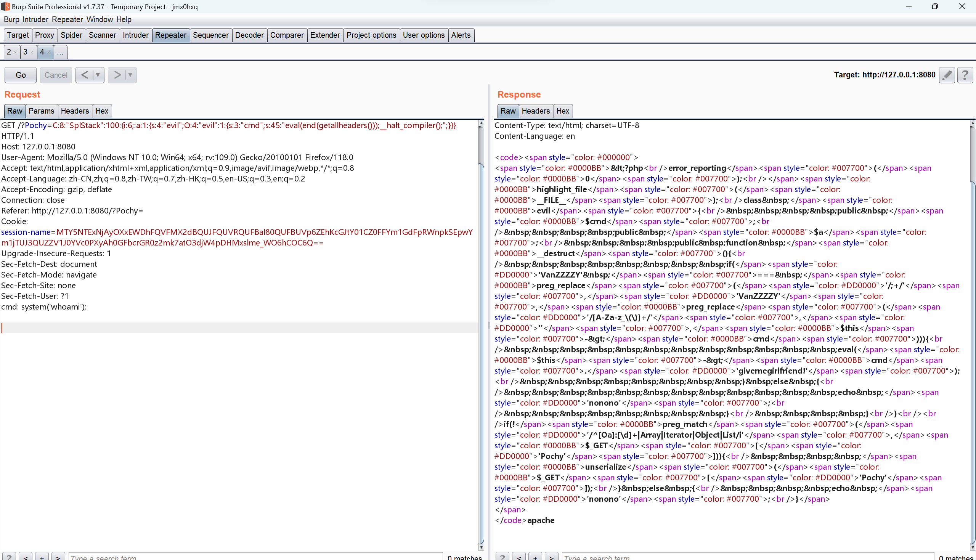Open the Repeater menu in menu bar
This screenshot has height=560, width=976.
pos(67,19)
